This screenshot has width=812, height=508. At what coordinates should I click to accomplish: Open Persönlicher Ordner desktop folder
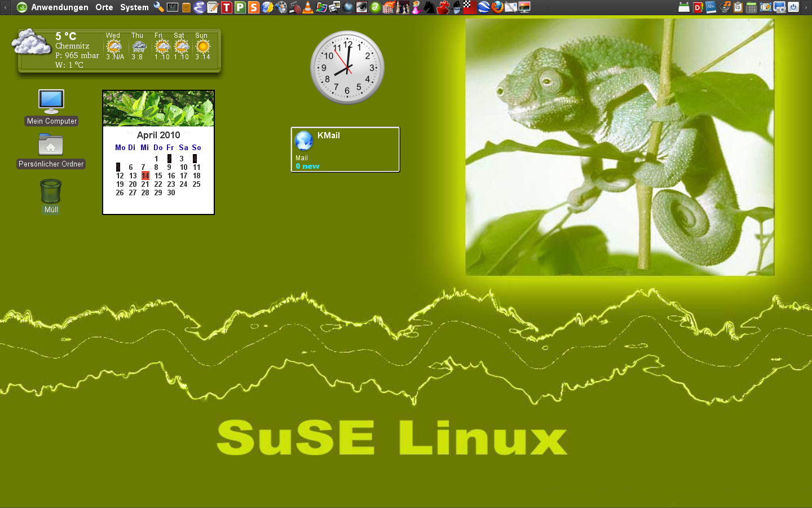tap(51, 151)
